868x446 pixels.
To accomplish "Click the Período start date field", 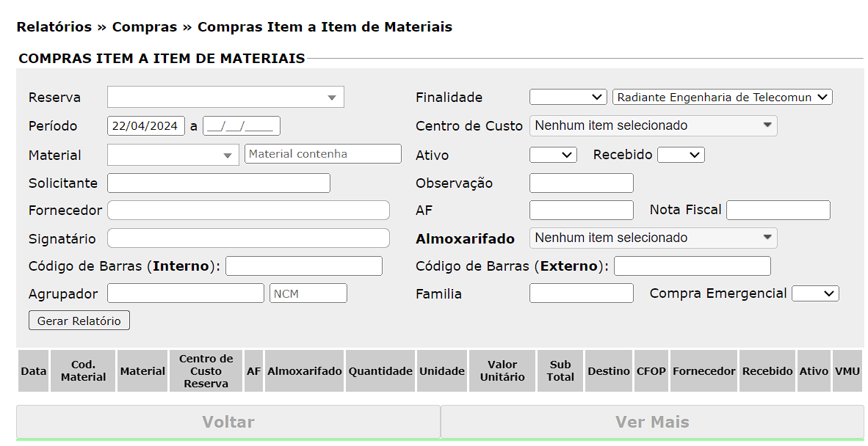I will 145,126.
